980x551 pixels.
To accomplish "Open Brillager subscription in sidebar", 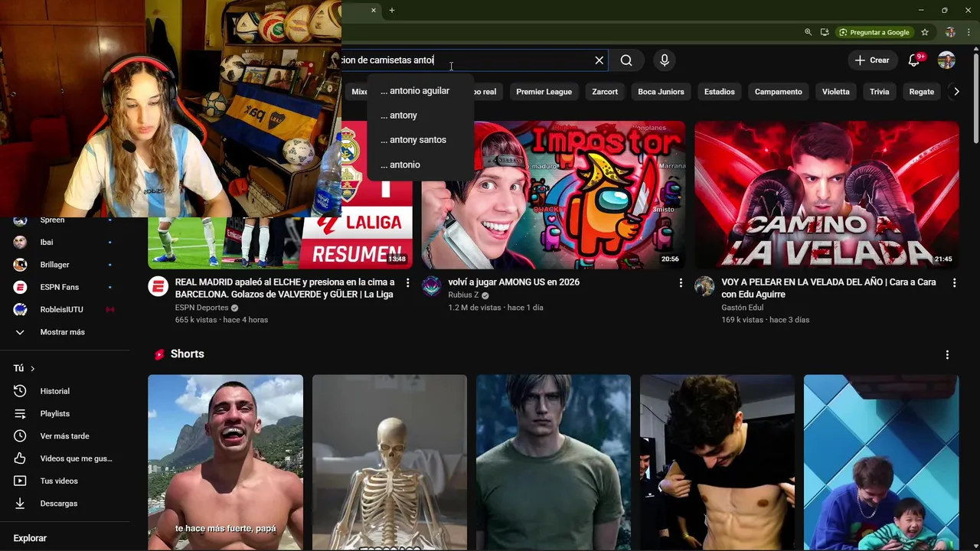I will coord(64,265).
